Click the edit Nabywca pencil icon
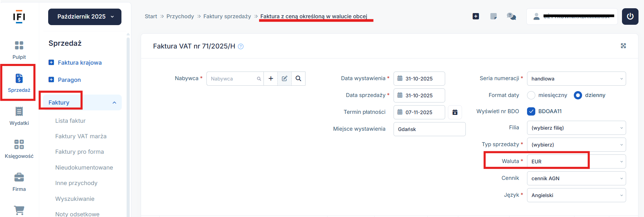 285,78
